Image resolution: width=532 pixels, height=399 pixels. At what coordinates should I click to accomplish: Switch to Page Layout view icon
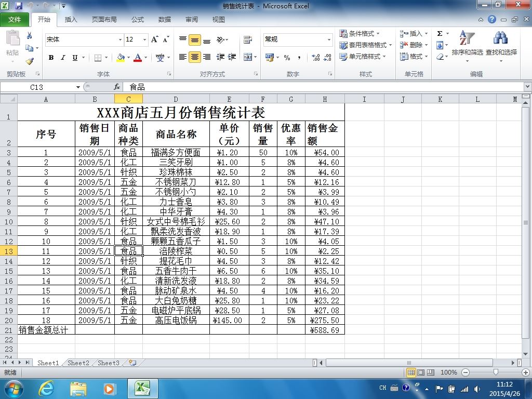tap(421, 373)
